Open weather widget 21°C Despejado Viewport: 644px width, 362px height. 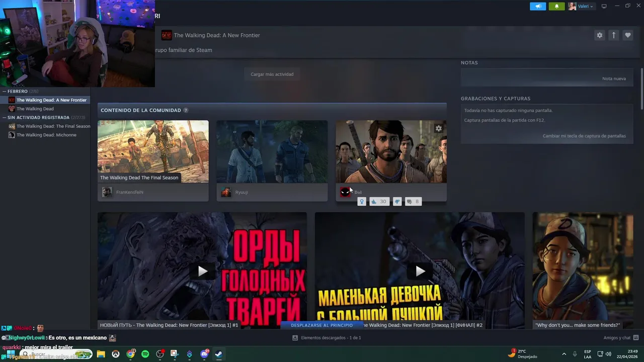coord(522,354)
